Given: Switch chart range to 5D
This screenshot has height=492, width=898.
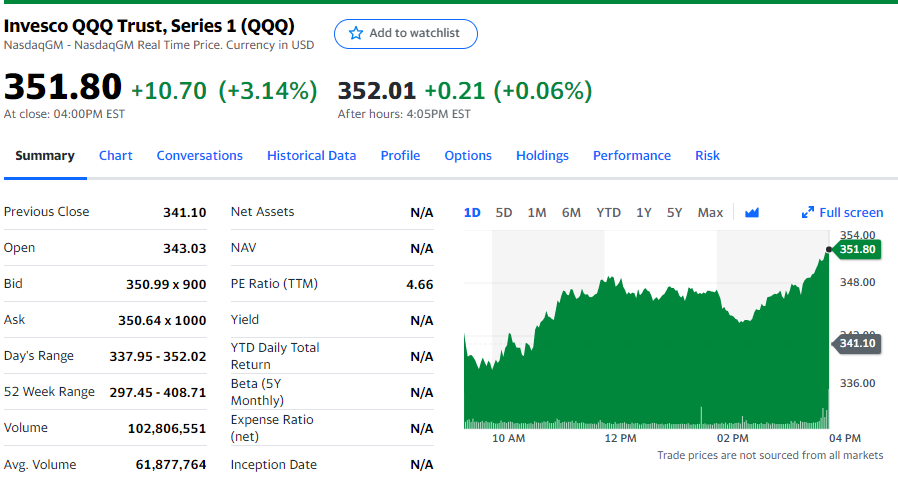Looking at the screenshot, I should tap(504, 212).
